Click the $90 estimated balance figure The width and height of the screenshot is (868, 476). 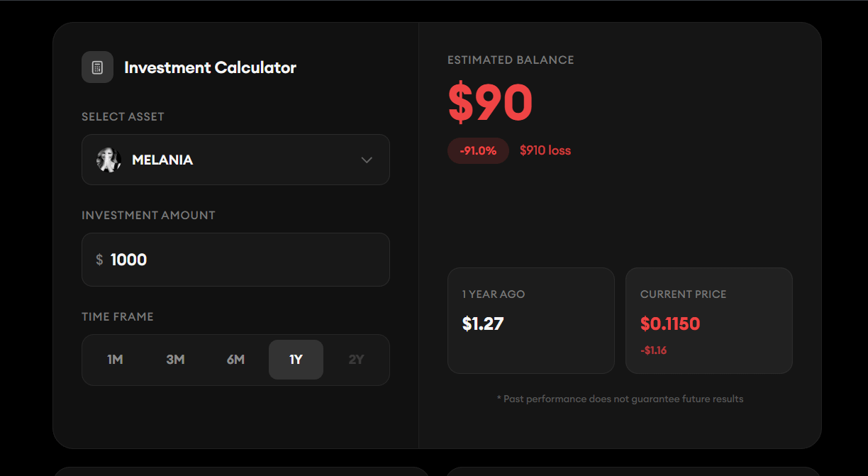pos(490,104)
